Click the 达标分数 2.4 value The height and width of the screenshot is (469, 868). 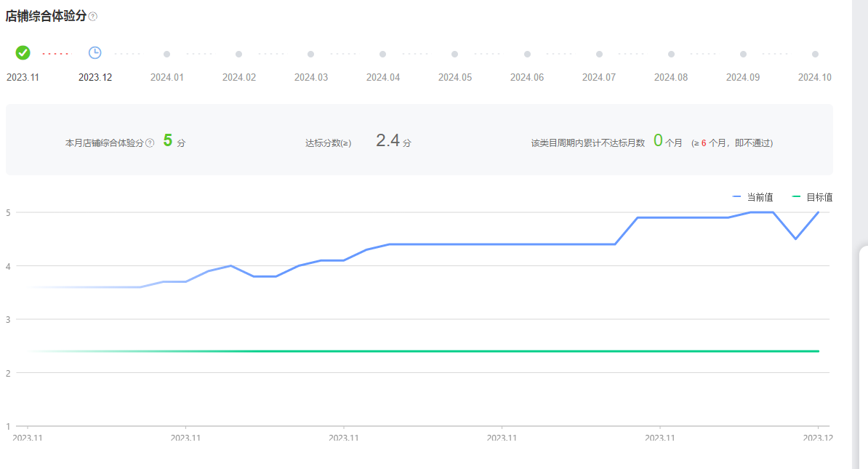[x=388, y=141]
